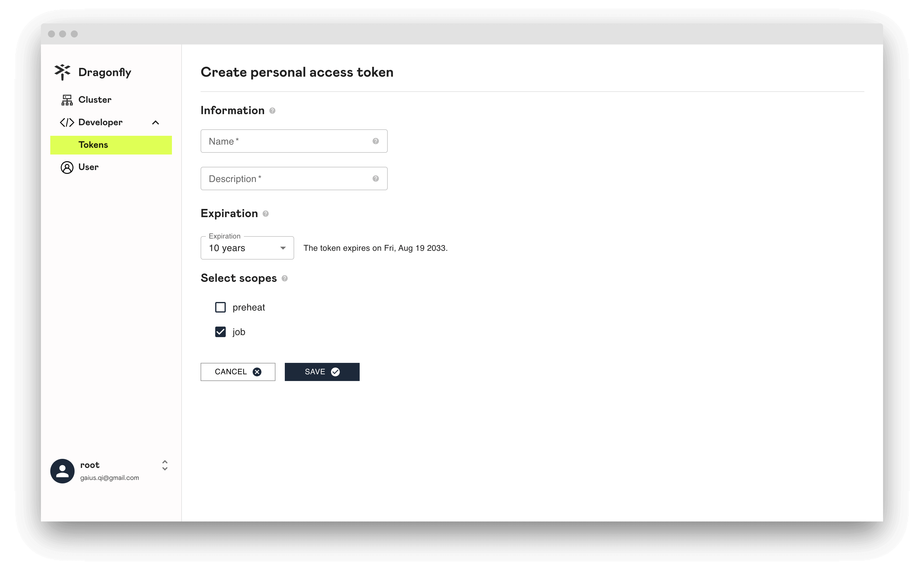Click the Create personal access token heading
Viewport: 924px width, 580px height.
297,72
